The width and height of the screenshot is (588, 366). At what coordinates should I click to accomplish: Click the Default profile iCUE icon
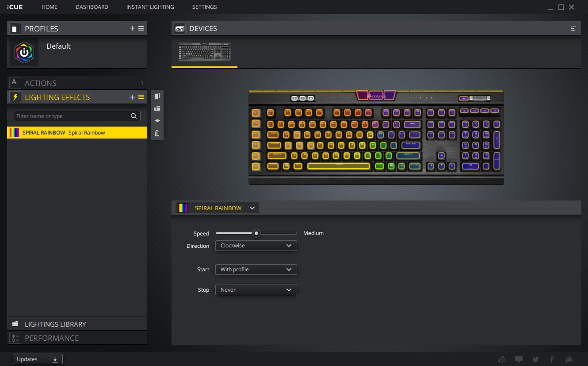(x=24, y=53)
